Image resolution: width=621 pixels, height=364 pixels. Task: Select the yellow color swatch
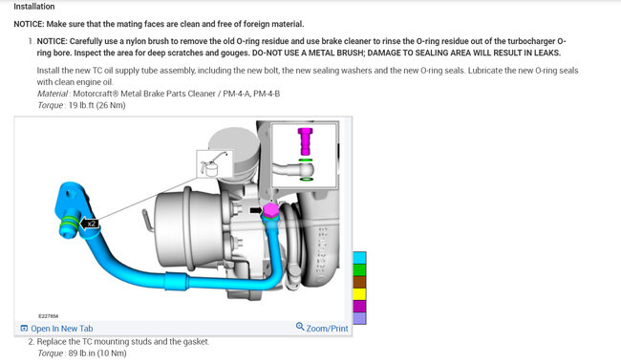click(x=359, y=294)
